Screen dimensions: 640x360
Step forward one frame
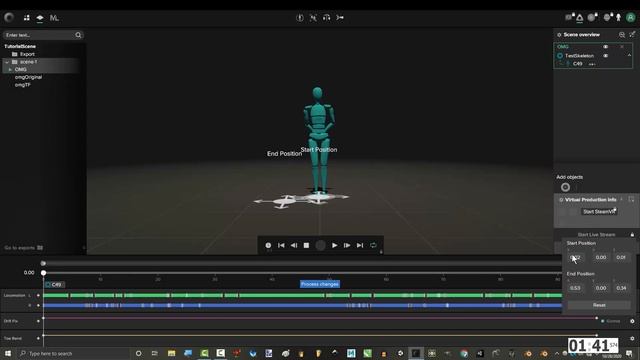347,245
